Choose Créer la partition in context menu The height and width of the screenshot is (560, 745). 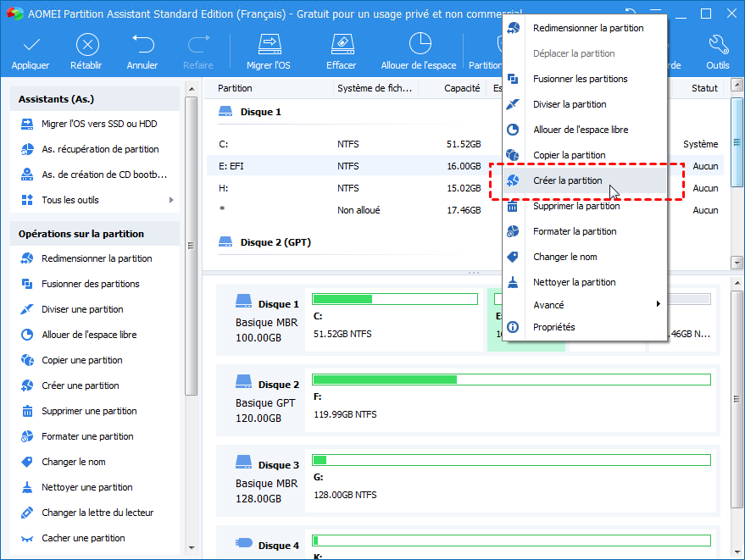click(x=586, y=180)
